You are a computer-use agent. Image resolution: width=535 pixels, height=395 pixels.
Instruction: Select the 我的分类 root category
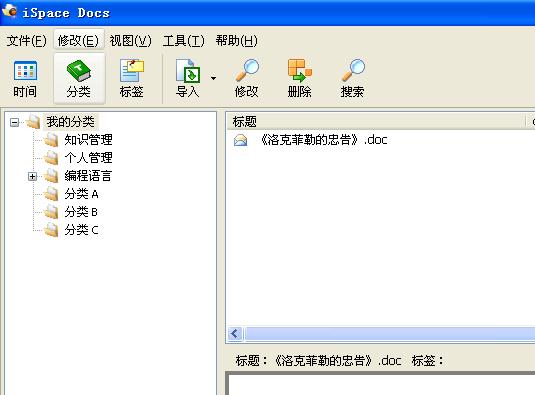pos(71,122)
